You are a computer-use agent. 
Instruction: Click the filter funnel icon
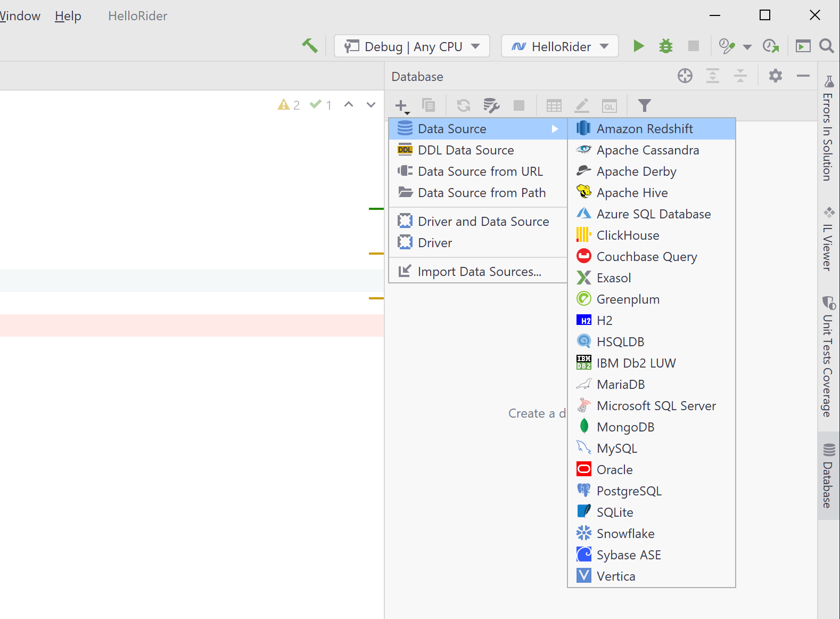(644, 105)
